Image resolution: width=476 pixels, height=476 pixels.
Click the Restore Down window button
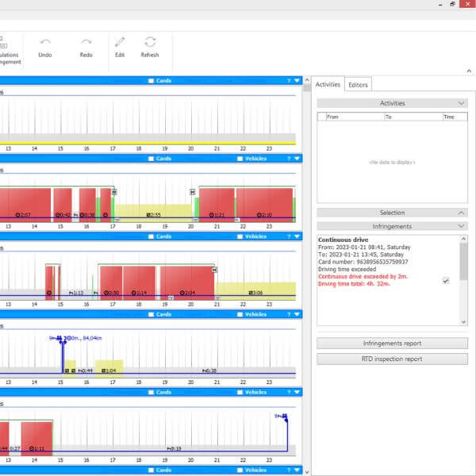tap(453, 4)
